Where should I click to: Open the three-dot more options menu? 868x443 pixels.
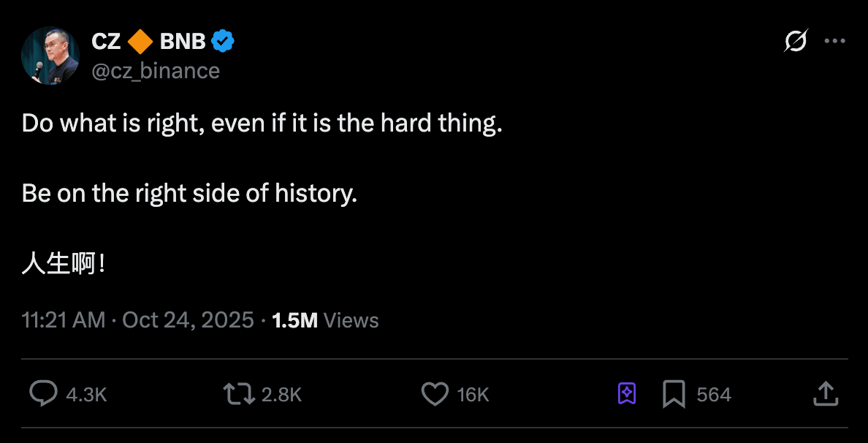click(834, 42)
